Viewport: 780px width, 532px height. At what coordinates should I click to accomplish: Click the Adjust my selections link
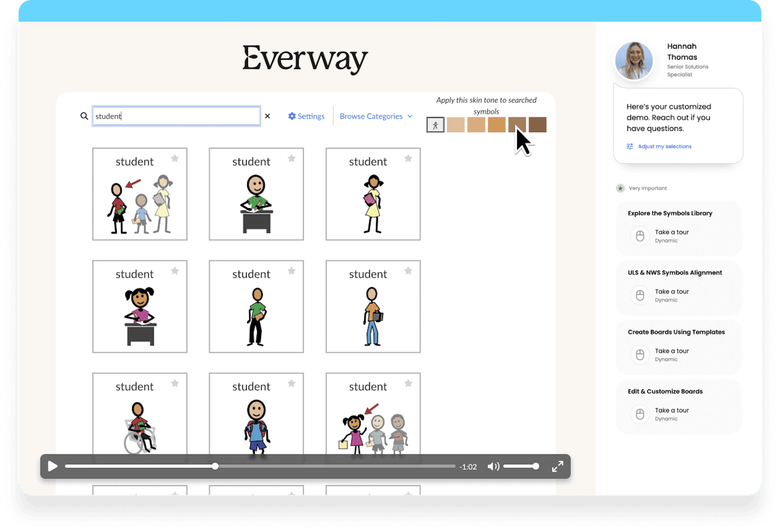[664, 146]
